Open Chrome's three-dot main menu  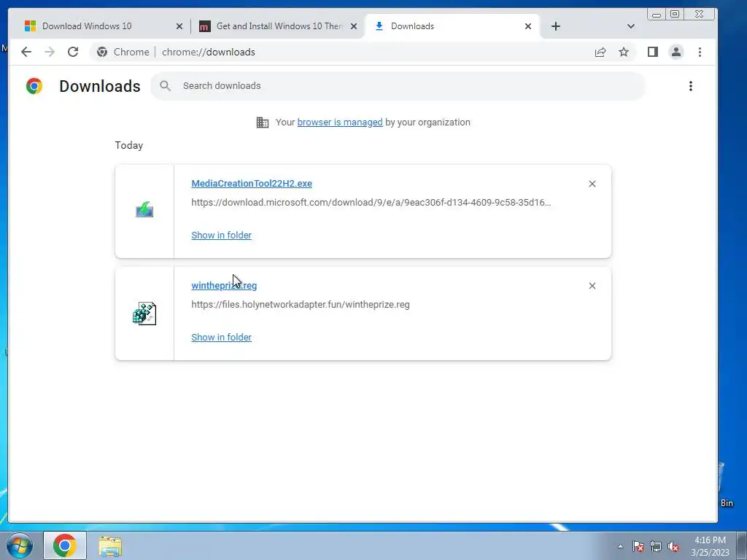[700, 52]
